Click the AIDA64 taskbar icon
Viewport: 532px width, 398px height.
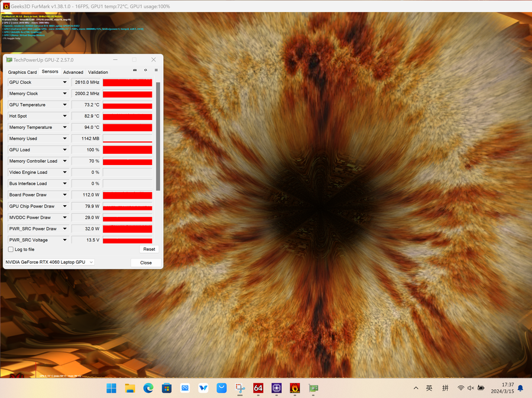click(258, 388)
